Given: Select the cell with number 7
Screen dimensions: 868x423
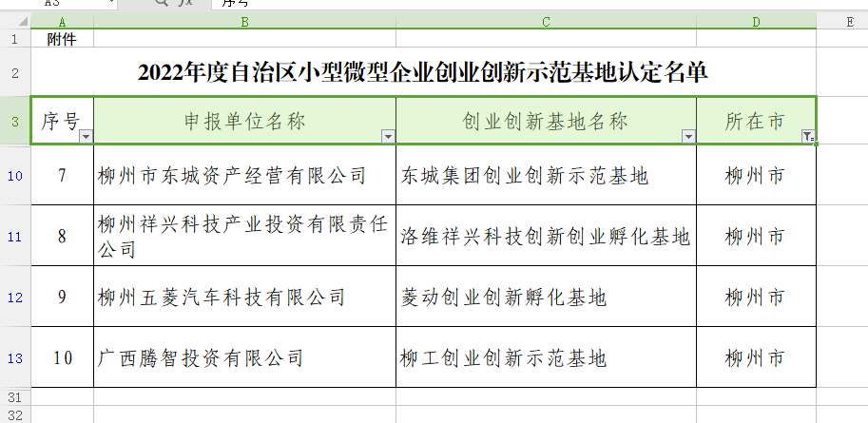Looking at the screenshot, I should coord(62,176).
